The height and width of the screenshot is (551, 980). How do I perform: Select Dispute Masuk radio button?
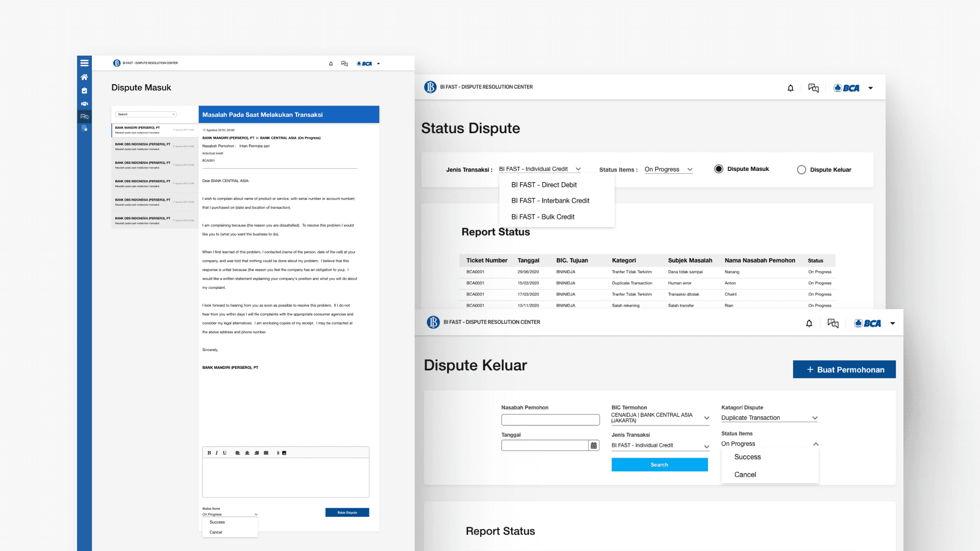(719, 169)
